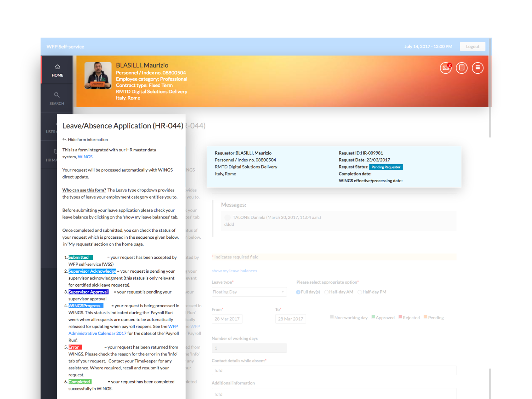Click the Home house icon in sidebar

57,67
